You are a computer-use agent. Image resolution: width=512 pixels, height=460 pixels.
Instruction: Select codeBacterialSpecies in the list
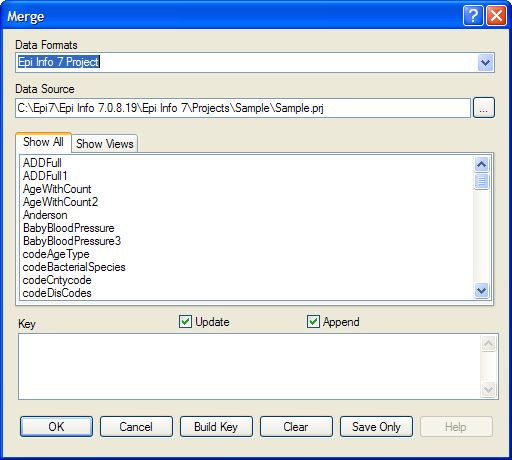pyautogui.click(x=74, y=267)
